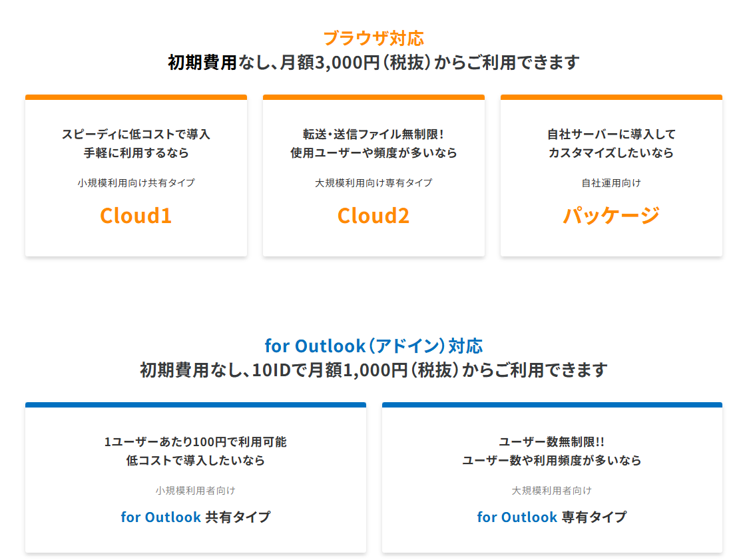Click the orange top bar of Cloud1 card
This screenshot has width=741, height=560.
[136, 97]
